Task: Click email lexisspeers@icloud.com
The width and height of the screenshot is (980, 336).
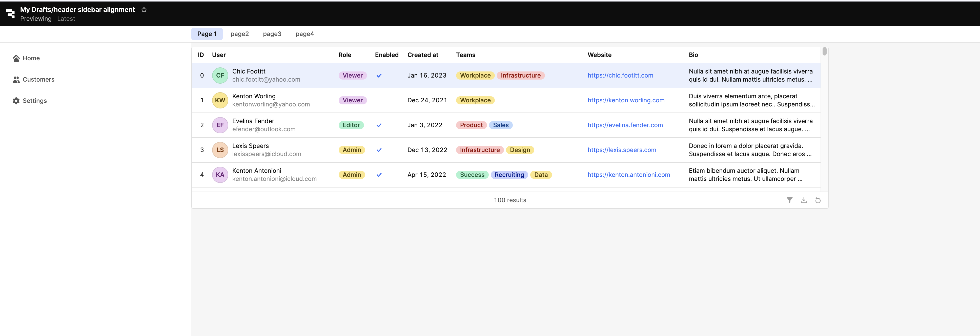Action: (266, 154)
